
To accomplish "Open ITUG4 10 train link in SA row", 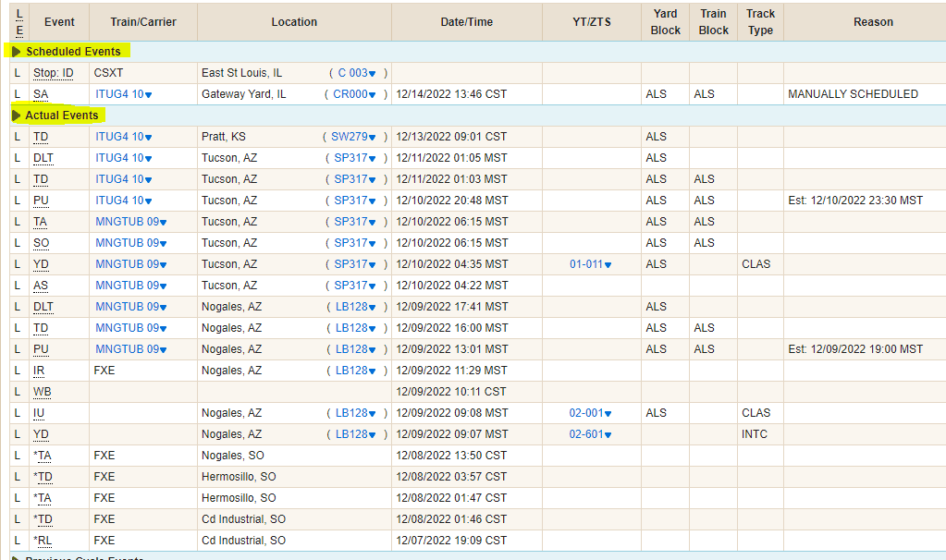I will [123, 94].
